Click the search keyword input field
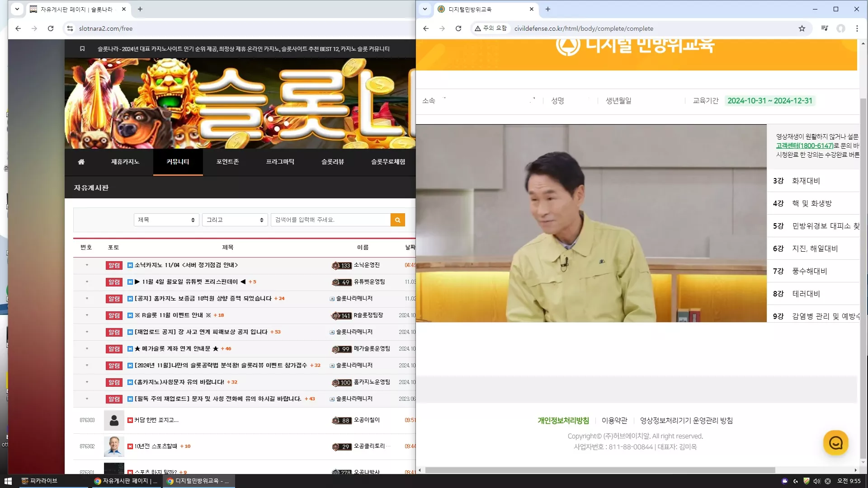This screenshot has width=868, height=488. tap(330, 220)
